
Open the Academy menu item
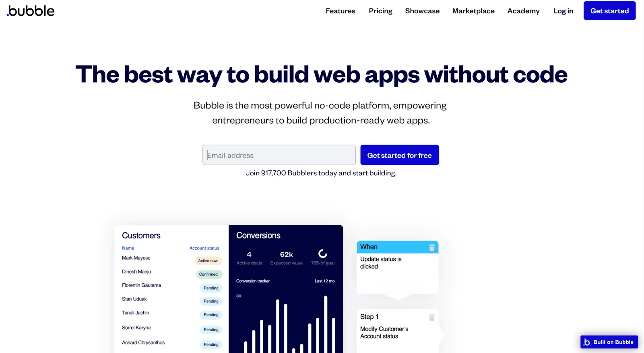(x=523, y=11)
